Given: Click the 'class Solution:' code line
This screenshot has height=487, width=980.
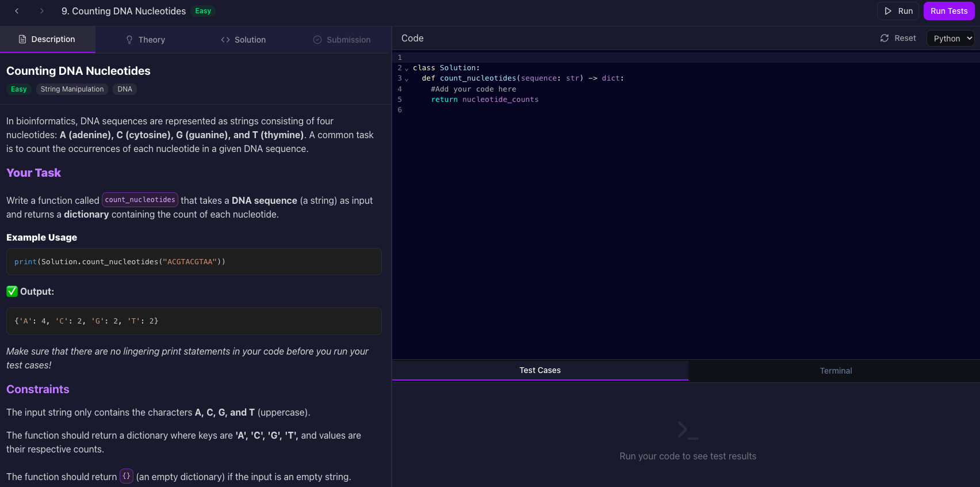Looking at the screenshot, I should coord(446,68).
